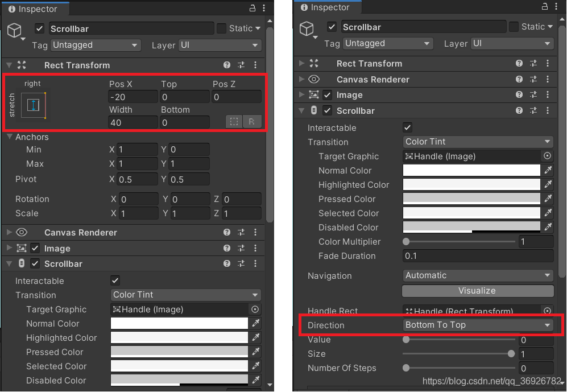The image size is (567, 392).
Task: Click Color Multiplier slider handle
Action: 406,241
